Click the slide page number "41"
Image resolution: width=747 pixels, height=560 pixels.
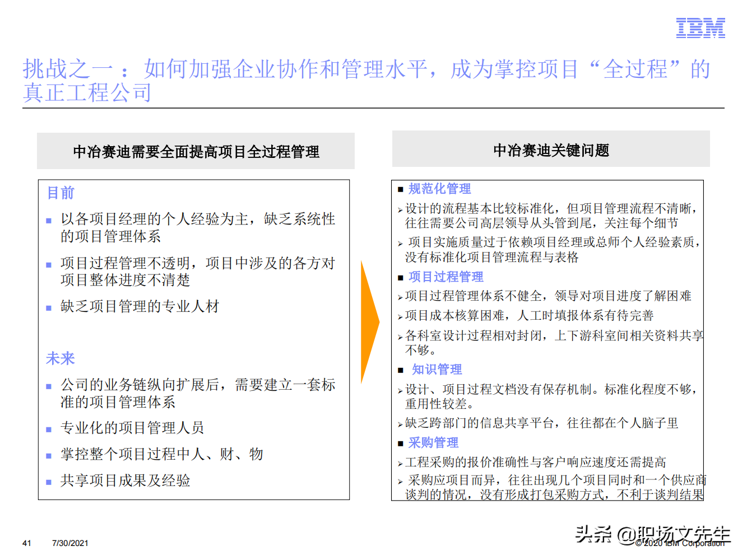27,543
